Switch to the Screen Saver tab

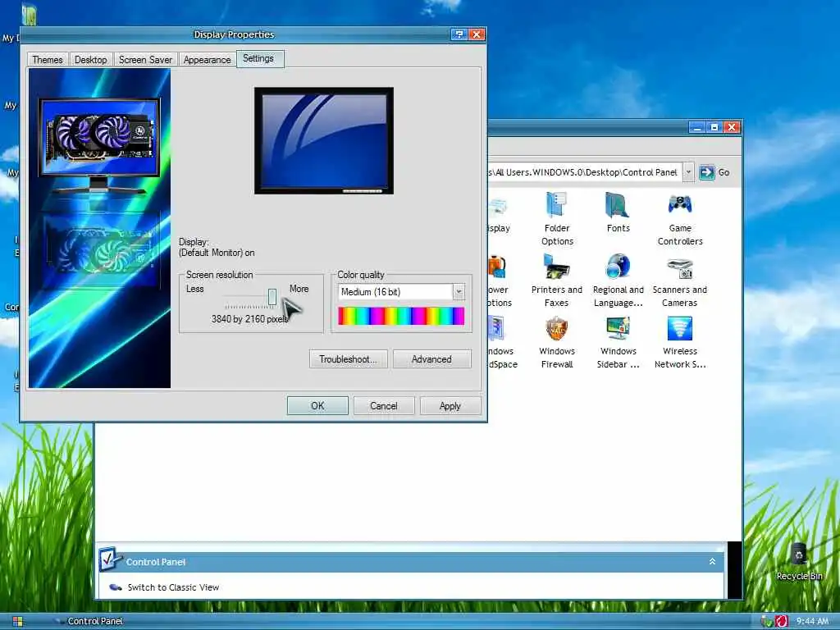pyautogui.click(x=145, y=59)
